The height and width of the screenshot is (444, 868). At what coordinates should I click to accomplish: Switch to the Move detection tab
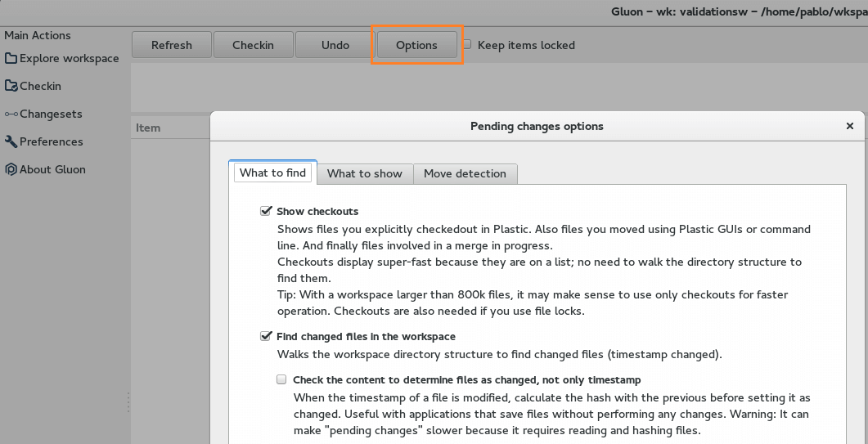(x=465, y=173)
